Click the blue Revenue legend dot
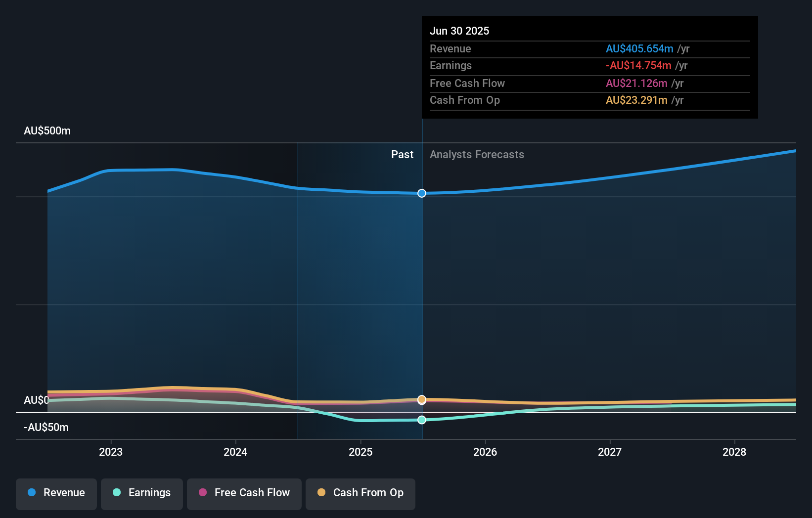The height and width of the screenshot is (518, 812). [x=31, y=493]
